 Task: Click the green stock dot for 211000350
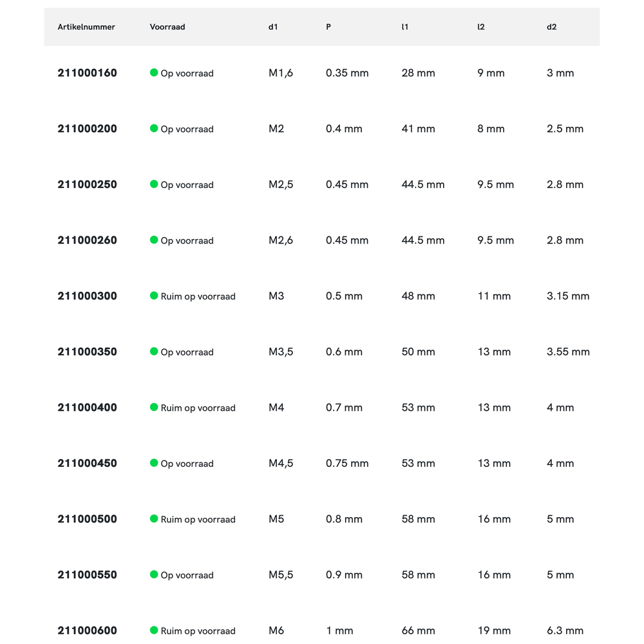[154, 352]
